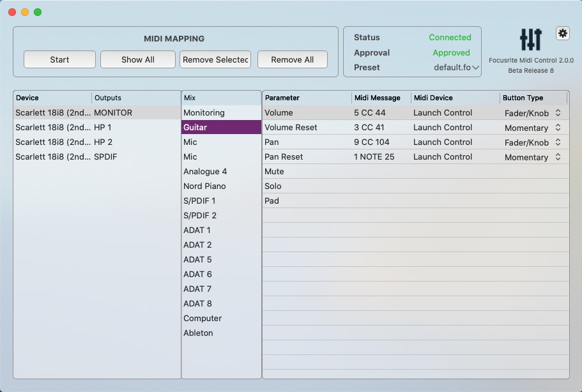Screen dimensions: 582x392
Task: Click the Button Type column header
Action: click(x=533, y=98)
